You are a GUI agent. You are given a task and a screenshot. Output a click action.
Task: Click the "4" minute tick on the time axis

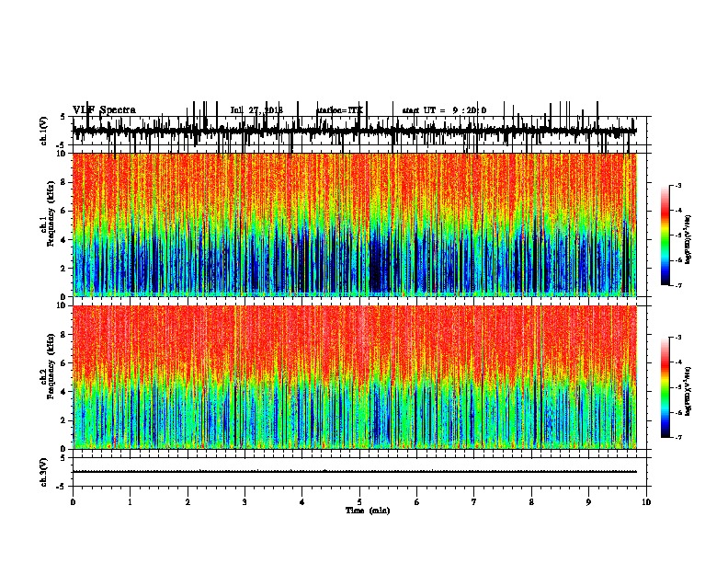pyautogui.click(x=302, y=502)
